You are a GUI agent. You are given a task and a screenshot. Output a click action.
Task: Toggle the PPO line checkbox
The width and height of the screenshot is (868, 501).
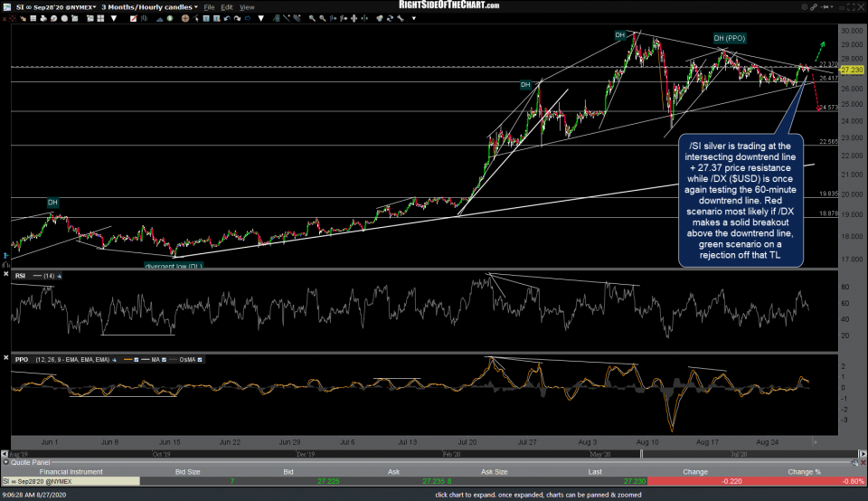click(x=136, y=360)
